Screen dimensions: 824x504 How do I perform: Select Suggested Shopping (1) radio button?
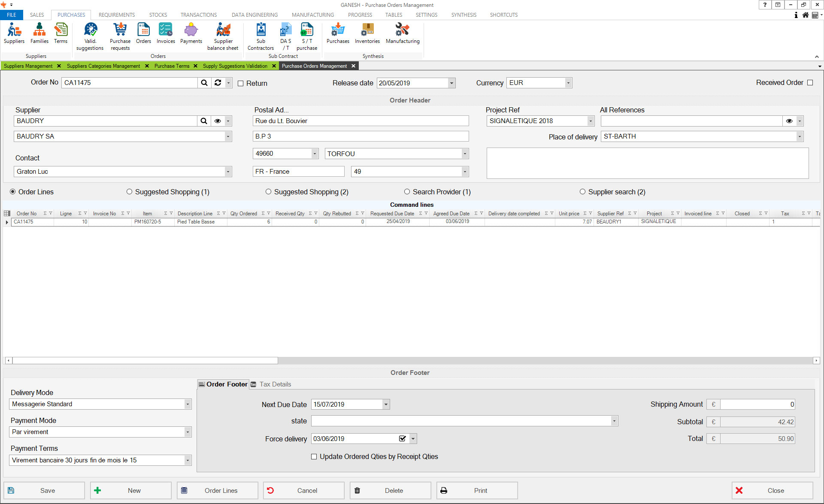[129, 192]
